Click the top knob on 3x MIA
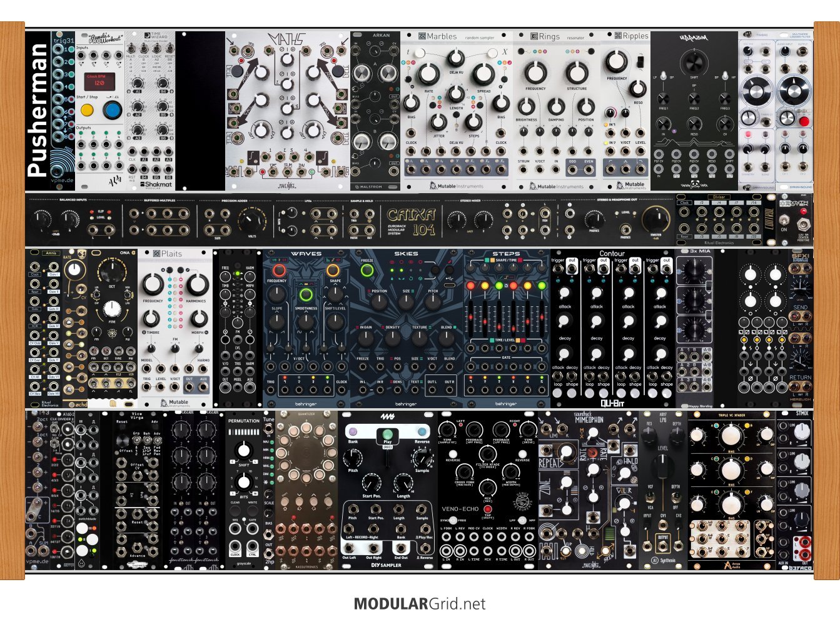Screen dimensions: 840x617 coord(694,271)
